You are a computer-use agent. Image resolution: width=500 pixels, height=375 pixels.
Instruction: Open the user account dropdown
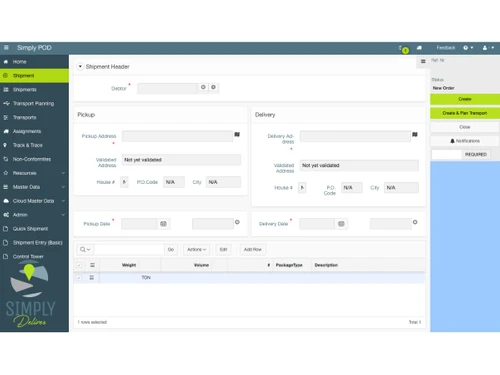[x=488, y=48]
